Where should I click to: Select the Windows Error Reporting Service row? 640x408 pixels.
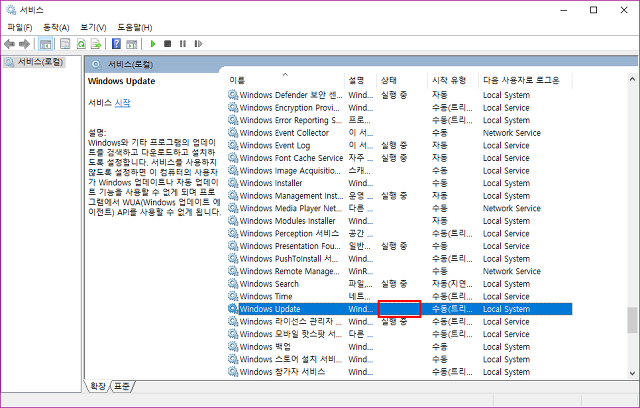400,120
